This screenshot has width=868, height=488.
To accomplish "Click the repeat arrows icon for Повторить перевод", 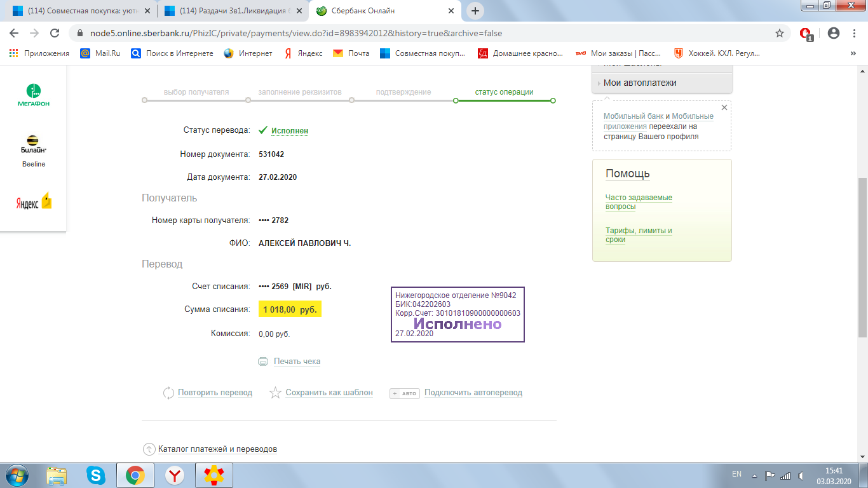I will (x=168, y=393).
